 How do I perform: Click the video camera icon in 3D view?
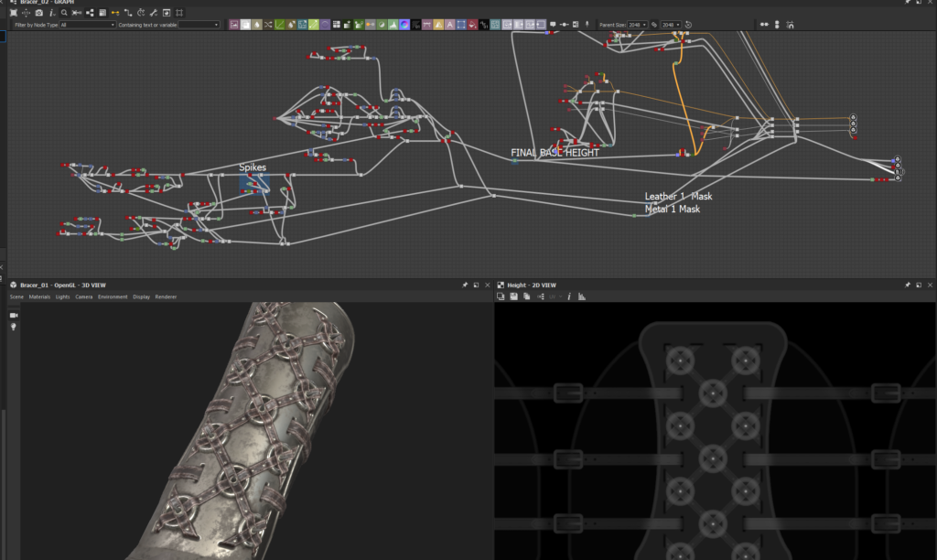14,315
